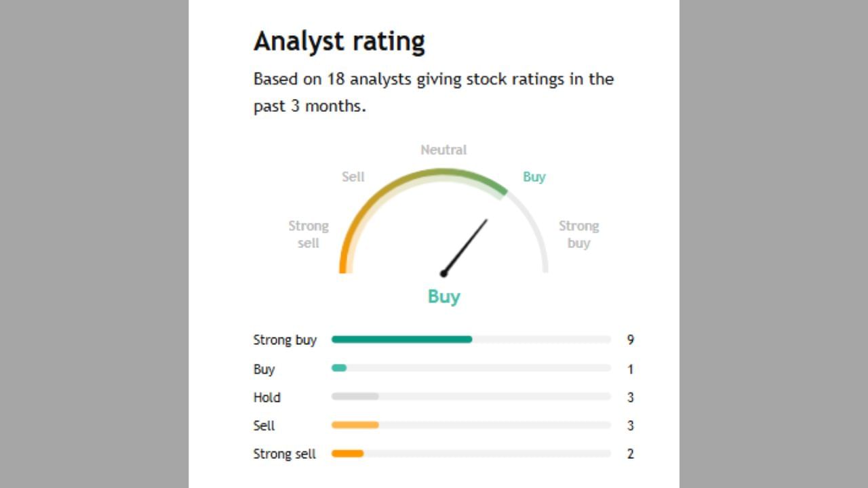
Task: Click the Strong sell row label
Action: (285, 454)
